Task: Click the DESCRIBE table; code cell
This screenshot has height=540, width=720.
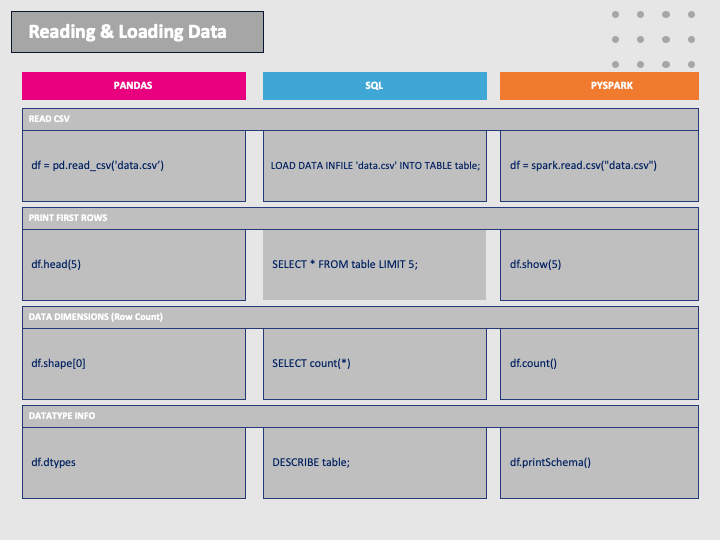Action: pyautogui.click(x=375, y=463)
